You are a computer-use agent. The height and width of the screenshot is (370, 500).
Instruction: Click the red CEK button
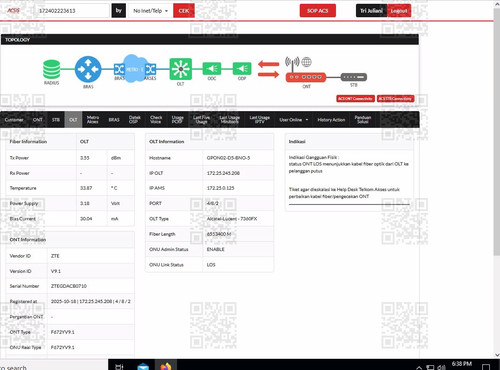pos(184,11)
